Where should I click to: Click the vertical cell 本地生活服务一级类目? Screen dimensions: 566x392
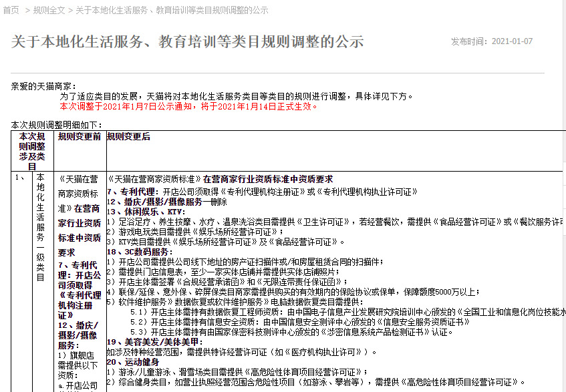[x=40, y=227]
